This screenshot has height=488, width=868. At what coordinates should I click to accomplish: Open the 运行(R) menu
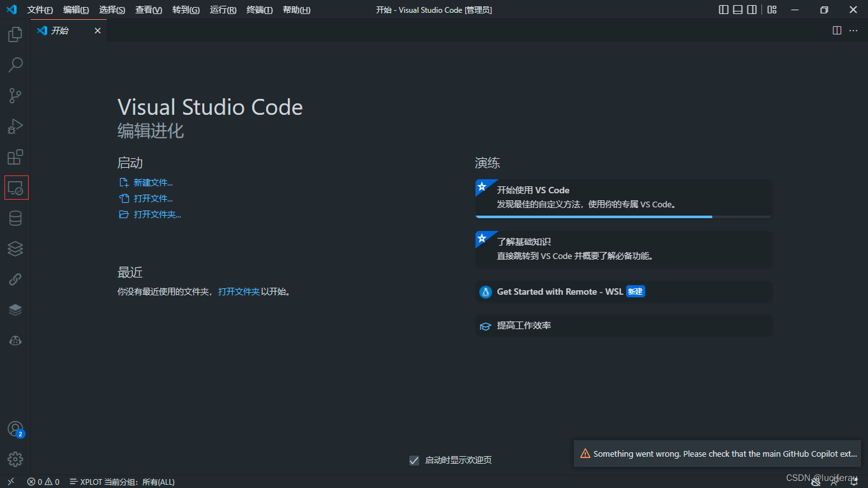[x=223, y=10]
